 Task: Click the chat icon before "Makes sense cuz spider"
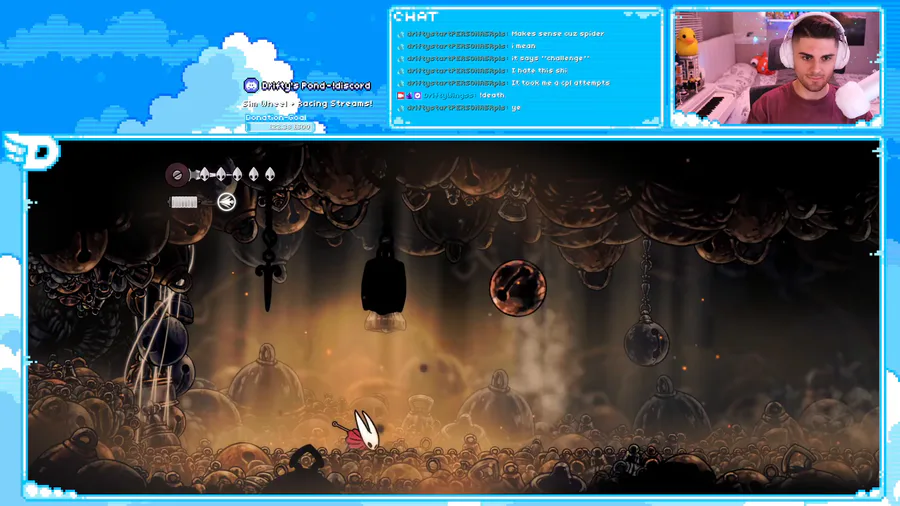point(401,34)
